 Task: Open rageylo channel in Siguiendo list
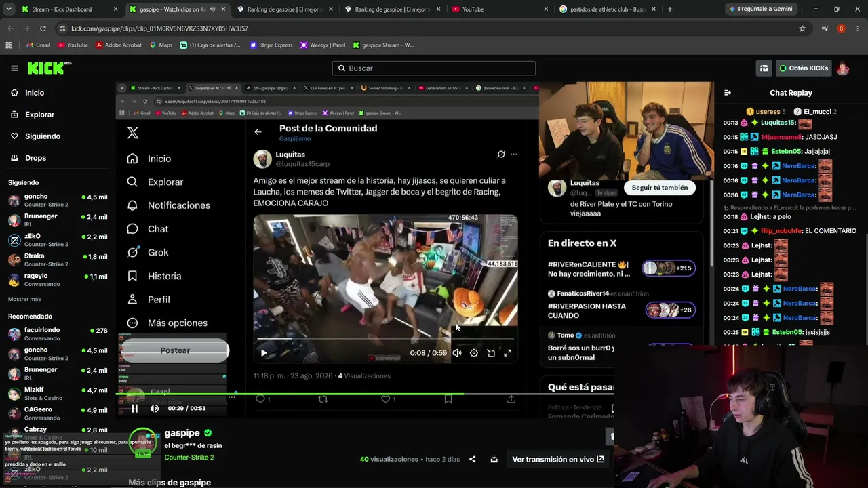tap(58, 279)
